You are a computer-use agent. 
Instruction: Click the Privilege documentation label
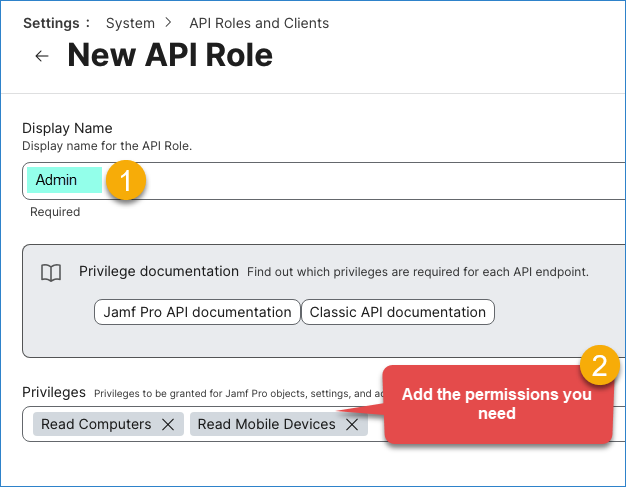(x=159, y=271)
